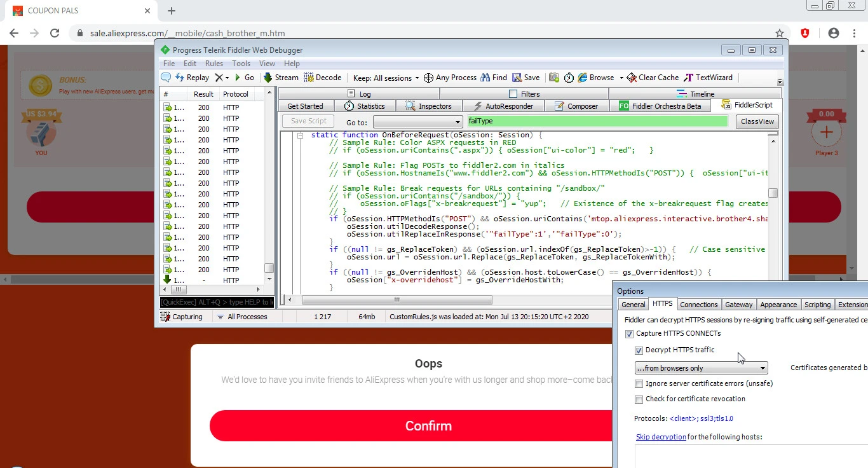Toggle Capture HTTPS CONNECTs checkbox

630,334
